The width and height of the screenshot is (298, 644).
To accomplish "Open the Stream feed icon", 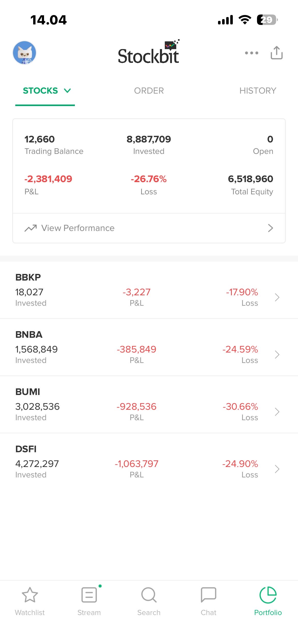I will click(x=89, y=595).
